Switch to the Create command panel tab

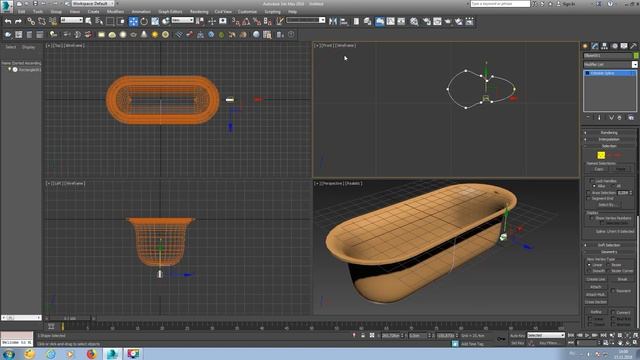585,46
